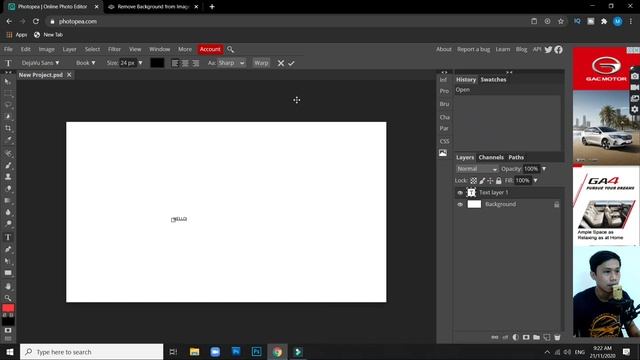640x360 pixels.
Task: Select the Move tool
Action: coord(8,82)
